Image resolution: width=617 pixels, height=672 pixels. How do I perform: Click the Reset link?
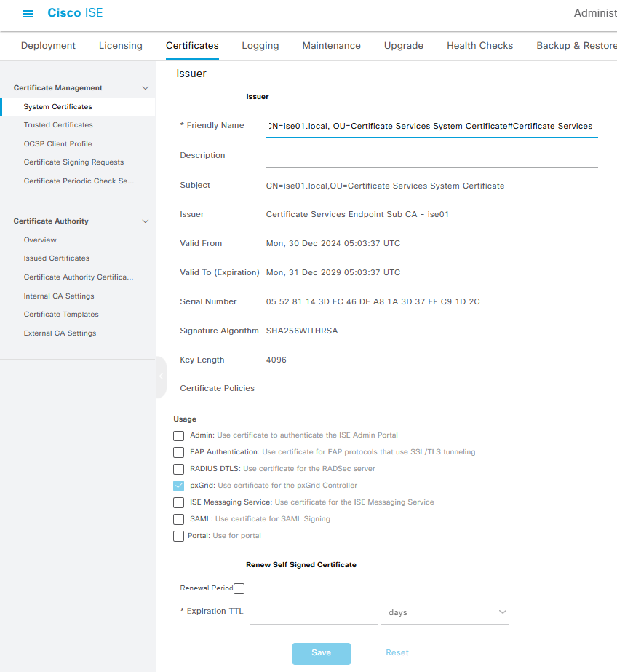coord(397,653)
